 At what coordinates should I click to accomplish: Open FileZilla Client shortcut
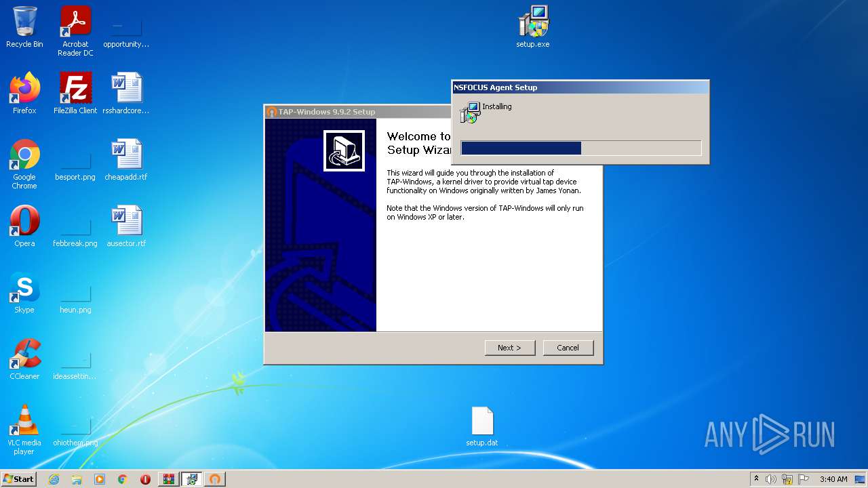point(75,94)
